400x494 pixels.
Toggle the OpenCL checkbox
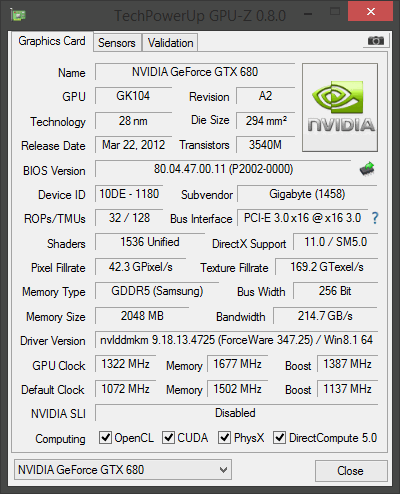pos(105,437)
